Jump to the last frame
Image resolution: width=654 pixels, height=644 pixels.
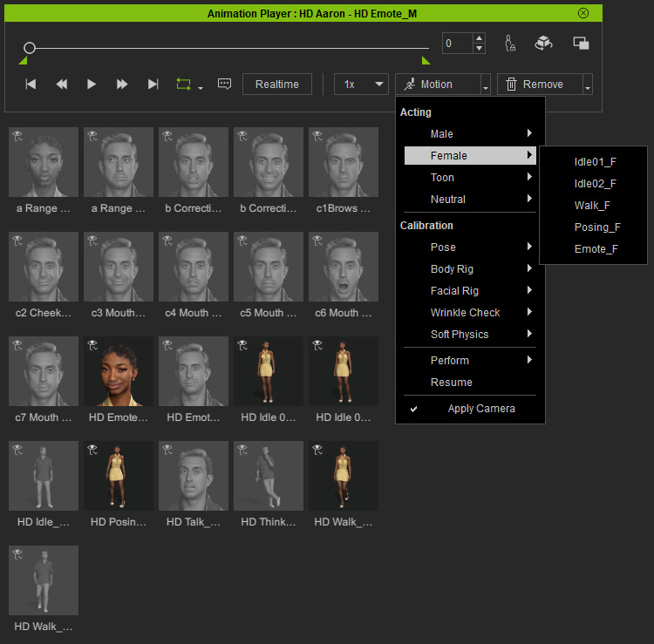(153, 85)
